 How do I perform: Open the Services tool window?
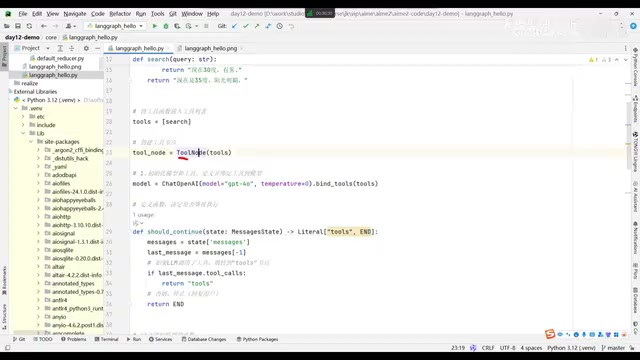161,339
